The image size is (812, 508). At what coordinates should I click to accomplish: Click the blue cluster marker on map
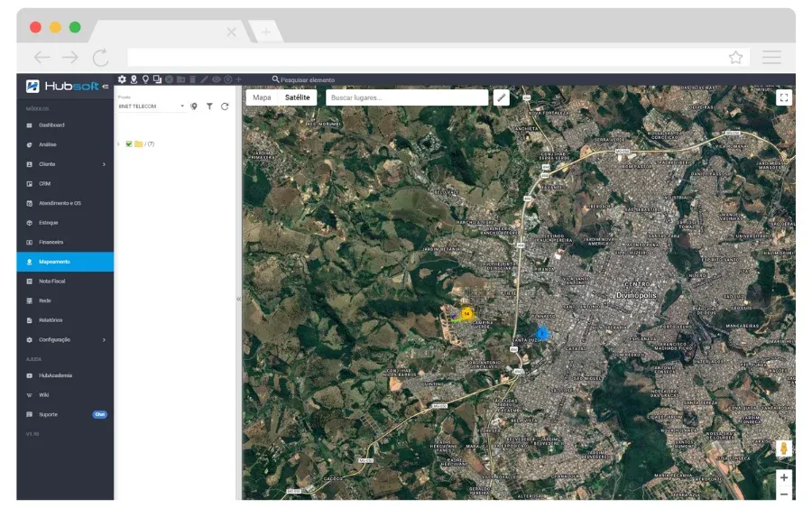click(x=541, y=333)
